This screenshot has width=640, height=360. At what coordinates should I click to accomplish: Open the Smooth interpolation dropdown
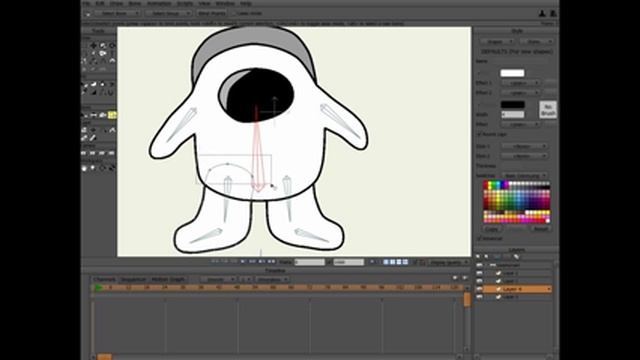(x=219, y=280)
